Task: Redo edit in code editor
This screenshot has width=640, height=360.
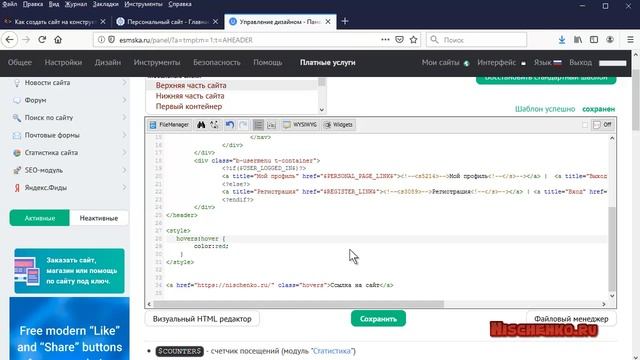Action: (243, 124)
